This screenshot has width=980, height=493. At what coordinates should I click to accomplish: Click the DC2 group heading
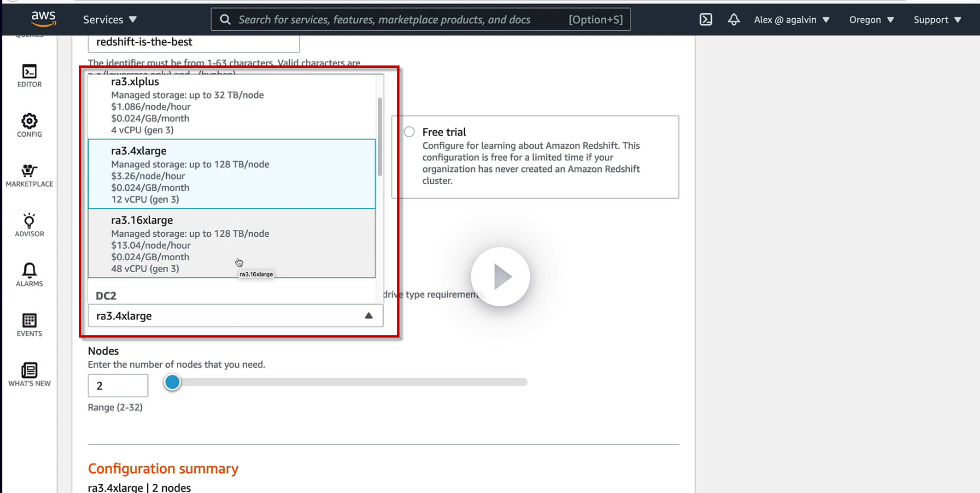point(106,296)
